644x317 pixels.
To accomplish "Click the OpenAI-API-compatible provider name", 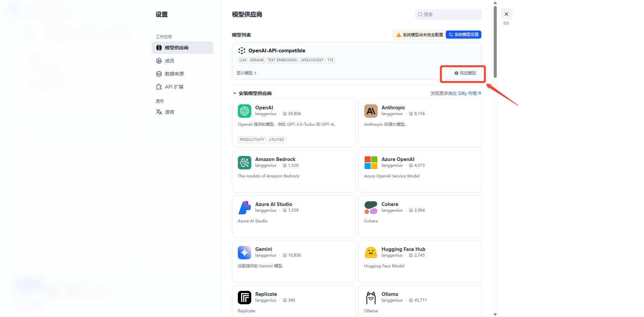I will tap(277, 51).
